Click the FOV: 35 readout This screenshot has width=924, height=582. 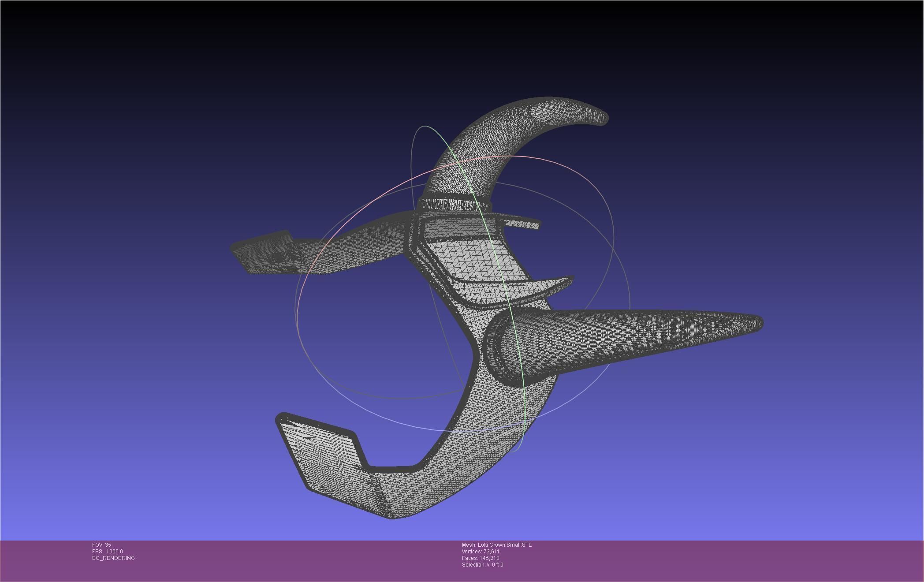pyautogui.click(x=101, y=545)
